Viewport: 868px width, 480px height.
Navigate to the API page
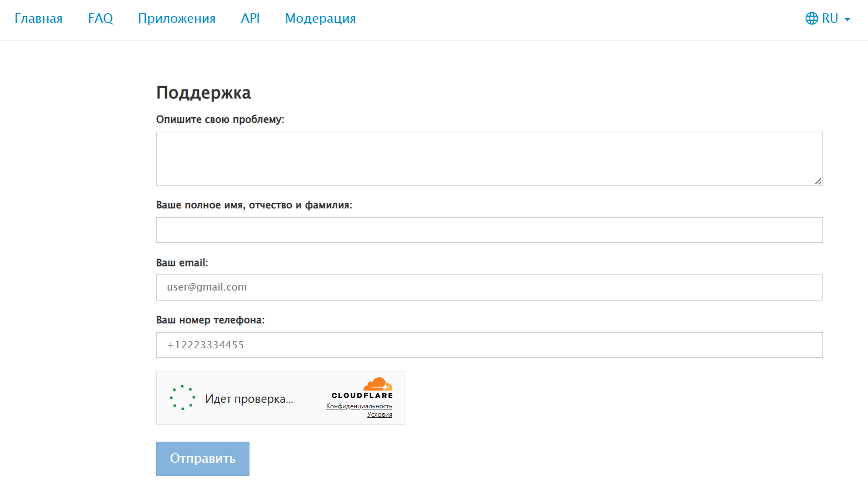250,18
